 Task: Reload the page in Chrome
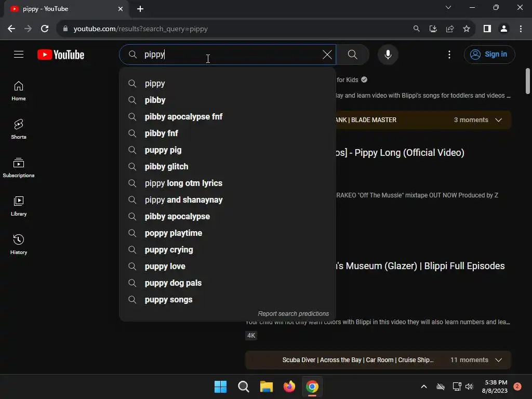45,29
